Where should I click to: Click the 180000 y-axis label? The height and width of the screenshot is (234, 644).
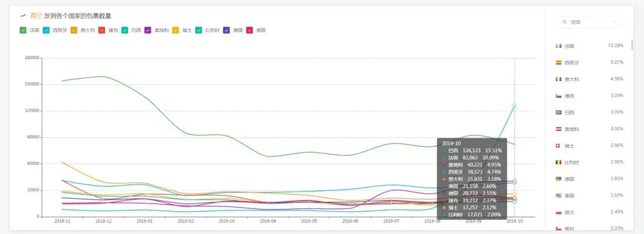click(32, 58)
